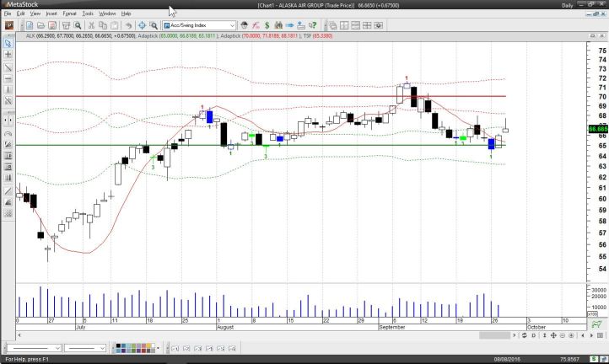Click the chart scroll left arrow
The height and width of the screenshot is (364, 609).
point(19,335)
